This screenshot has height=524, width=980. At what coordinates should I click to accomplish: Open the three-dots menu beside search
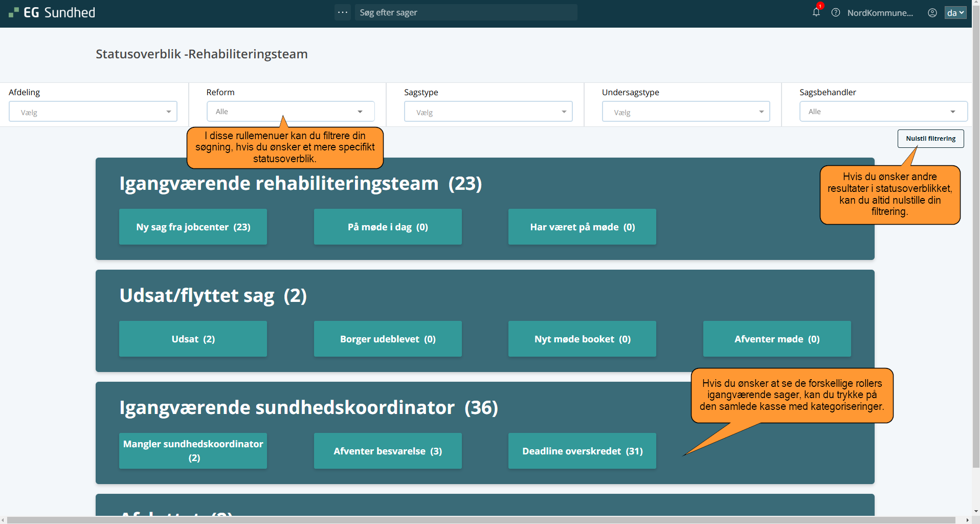343,12
